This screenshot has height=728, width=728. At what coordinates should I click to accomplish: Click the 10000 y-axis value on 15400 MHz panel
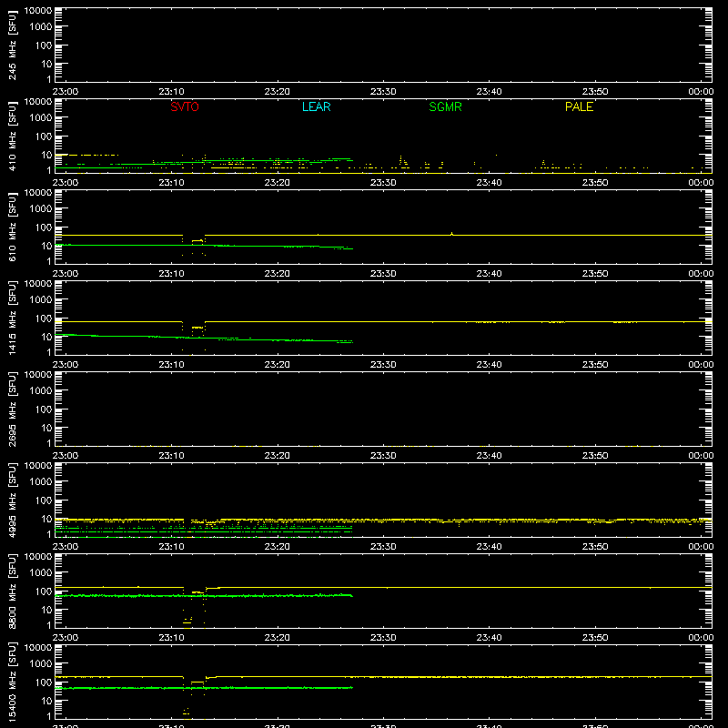pyautogui.click(x=38, y=648)
